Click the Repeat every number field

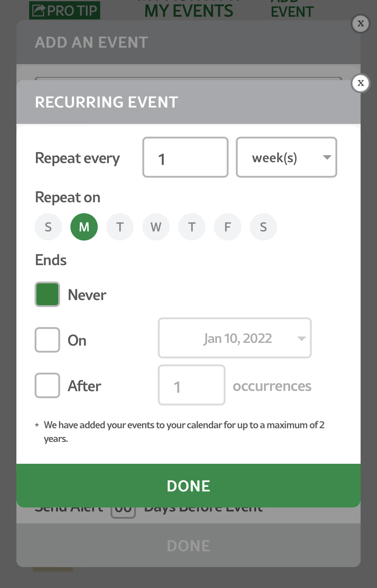point(185,157)
